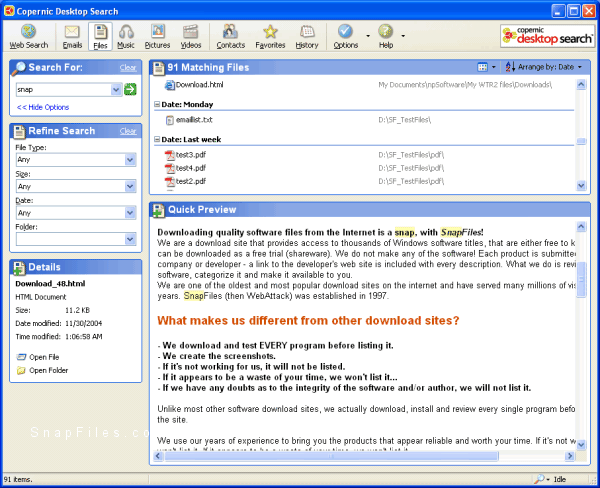
Task: Click the Quick Preview panel icon
Action: point(158,210)
